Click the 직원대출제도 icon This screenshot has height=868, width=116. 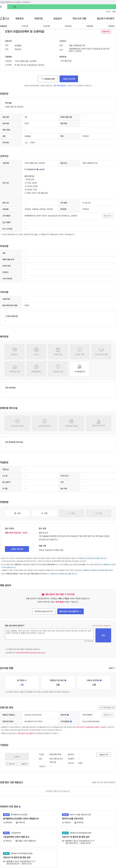(x=36, y=369)
